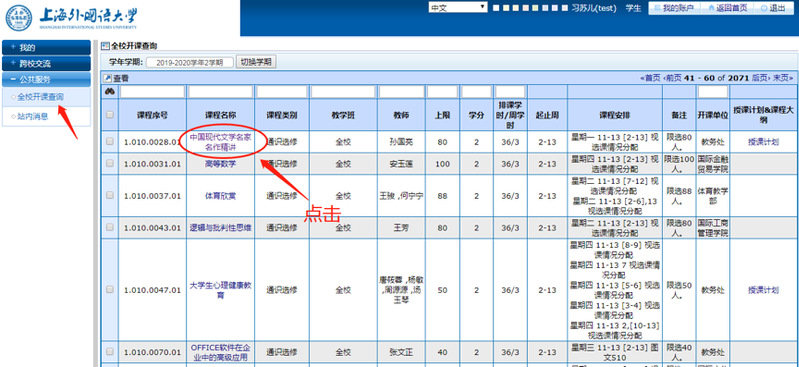Open the 中文 language dropdown
This screenshot has height=367, width=799.
459,8
